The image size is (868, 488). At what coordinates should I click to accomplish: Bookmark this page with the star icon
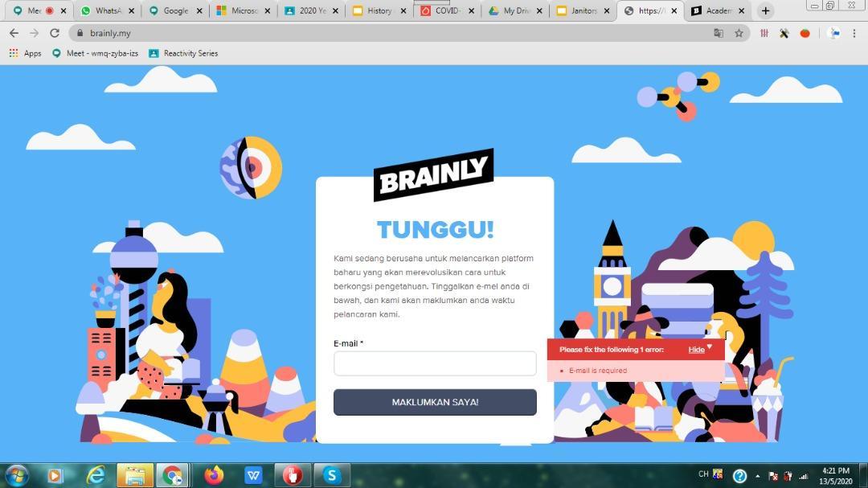pyautogui.click(x=739, y=33)
